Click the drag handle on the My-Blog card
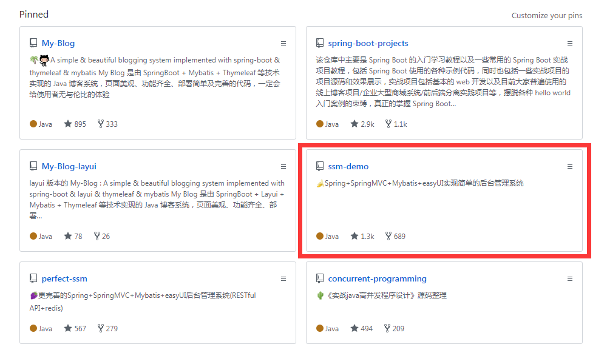Viewport: 607px width, 364px height. (283, 43)
